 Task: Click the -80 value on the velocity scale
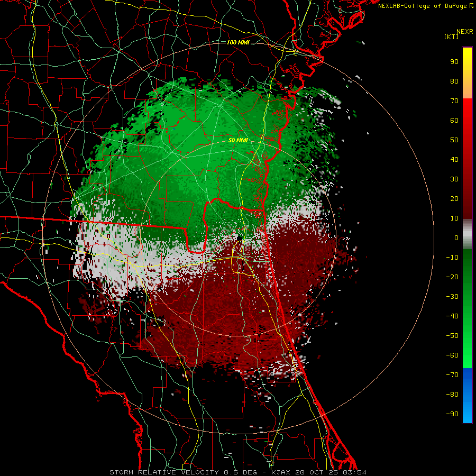[452, 395]
